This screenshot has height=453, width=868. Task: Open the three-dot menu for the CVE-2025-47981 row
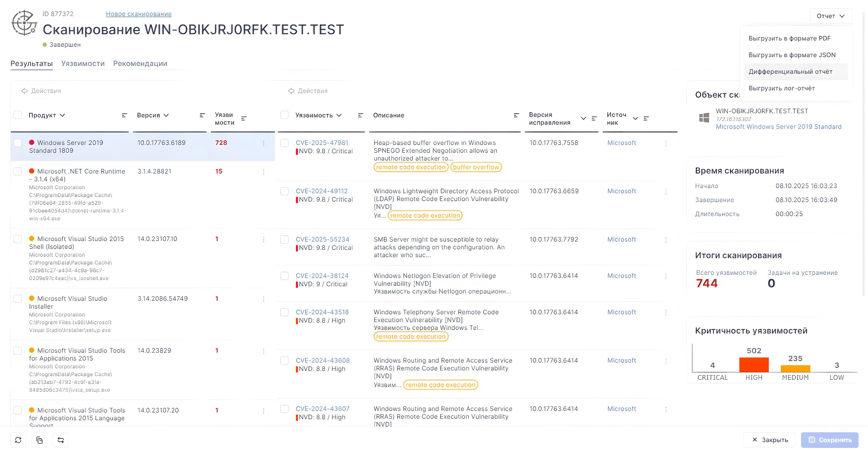pyautogui.click(x=666, y=143)
